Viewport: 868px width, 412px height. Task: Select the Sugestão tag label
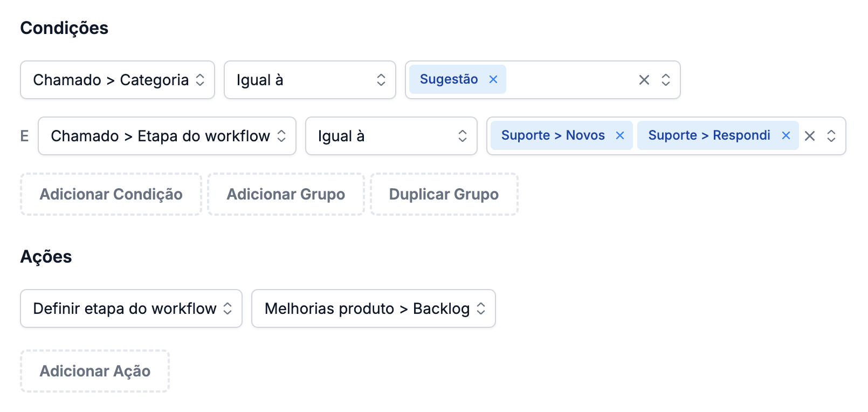[x=449, y=79]
